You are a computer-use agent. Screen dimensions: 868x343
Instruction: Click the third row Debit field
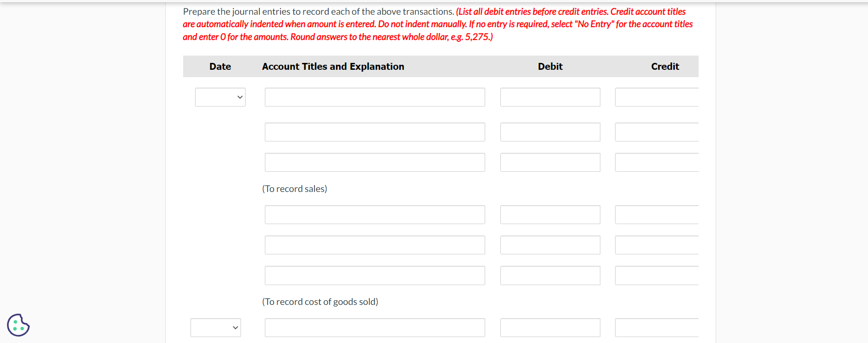pos(550,162)
